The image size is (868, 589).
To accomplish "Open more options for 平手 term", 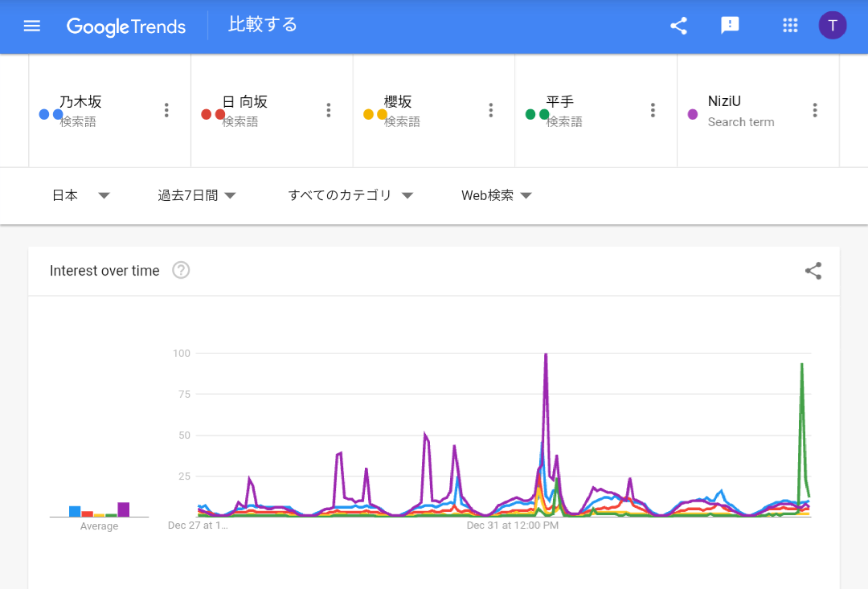I will pyautogui.click(x=653, y=111).
